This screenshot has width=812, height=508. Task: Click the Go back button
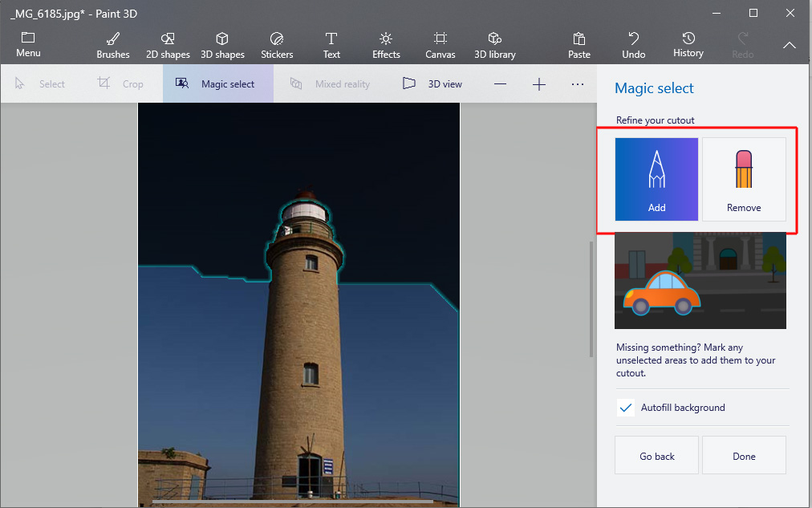point(657,456)
